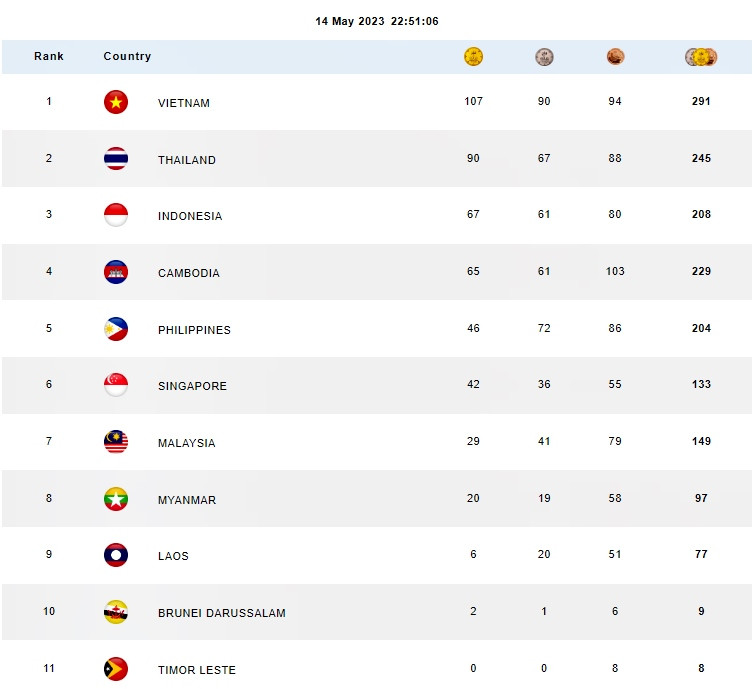Click the Cambodia flag icon
This screenshot has height=689, width=755.
click(x=116, y=272)
